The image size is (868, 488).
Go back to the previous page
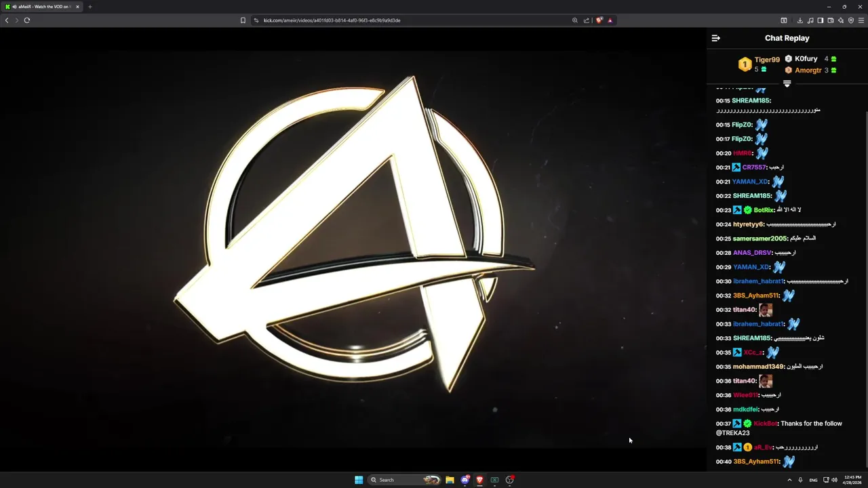(x=7, y=20)
